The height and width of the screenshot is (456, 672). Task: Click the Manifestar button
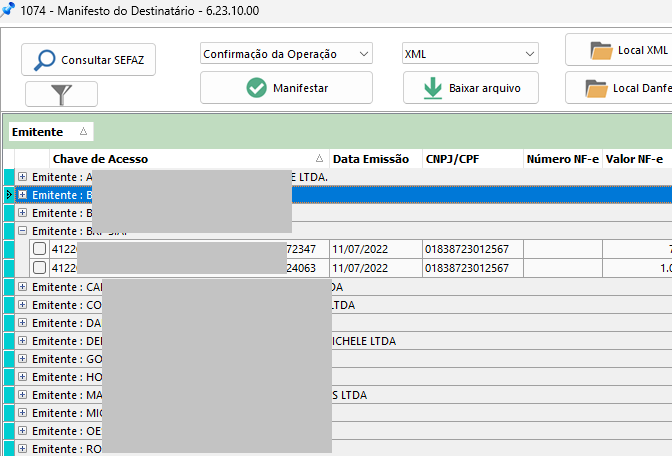(x=286, y=88)
